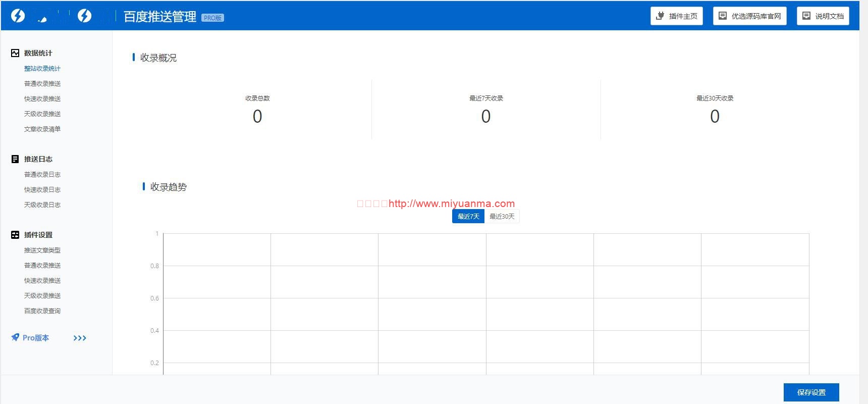Click the 收录概况 heading
868x404 pixels.
(158, 58)
